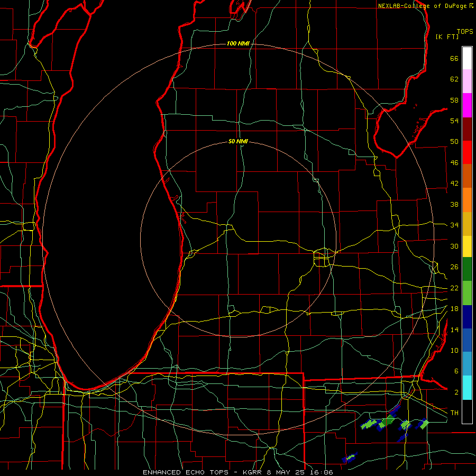Click the '[K FT]' units label
Viewport: 476px width, 476px height.
(x=447, y=36)
